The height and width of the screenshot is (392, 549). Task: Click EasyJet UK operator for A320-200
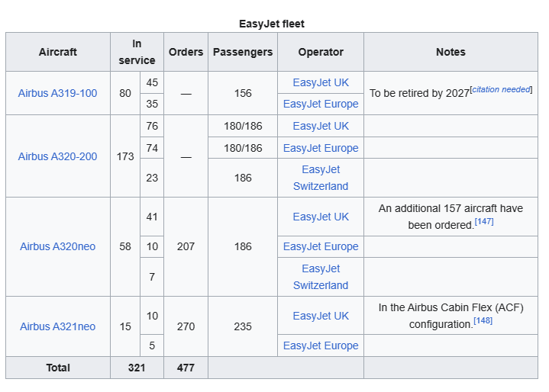pyautogui.click(x=321, y=126)
